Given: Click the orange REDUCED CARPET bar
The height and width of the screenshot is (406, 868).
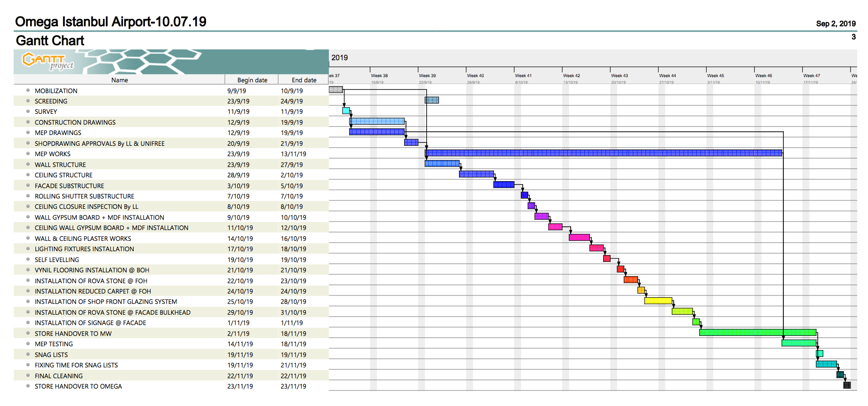Looking at the screenshot, I should (641, 290).
